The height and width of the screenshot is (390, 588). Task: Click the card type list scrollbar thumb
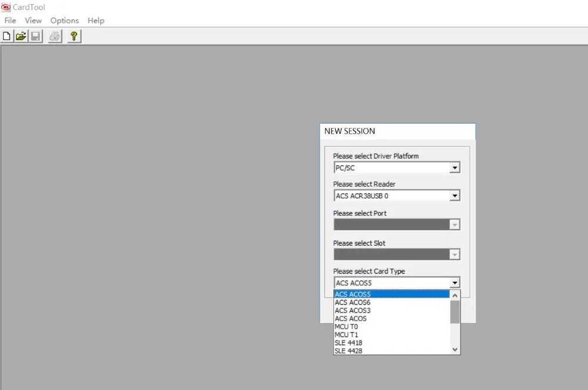click(x=455, y=312)
